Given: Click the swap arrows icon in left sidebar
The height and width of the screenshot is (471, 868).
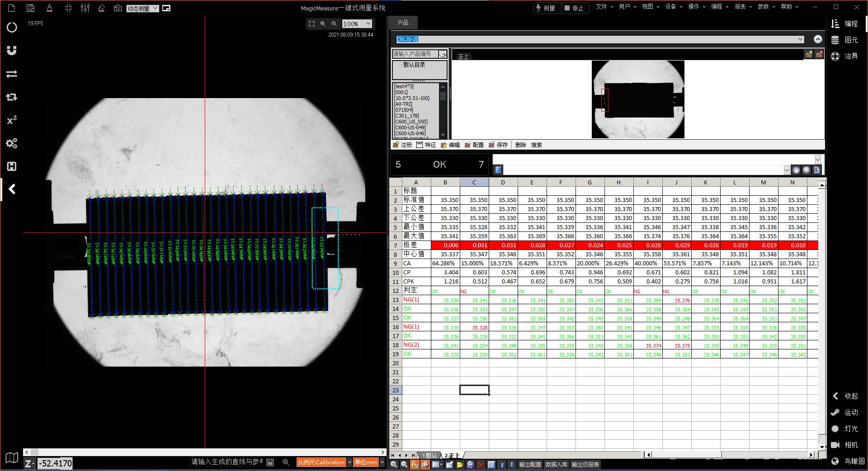Looking at the screenshot, I should tap(12, 74).
